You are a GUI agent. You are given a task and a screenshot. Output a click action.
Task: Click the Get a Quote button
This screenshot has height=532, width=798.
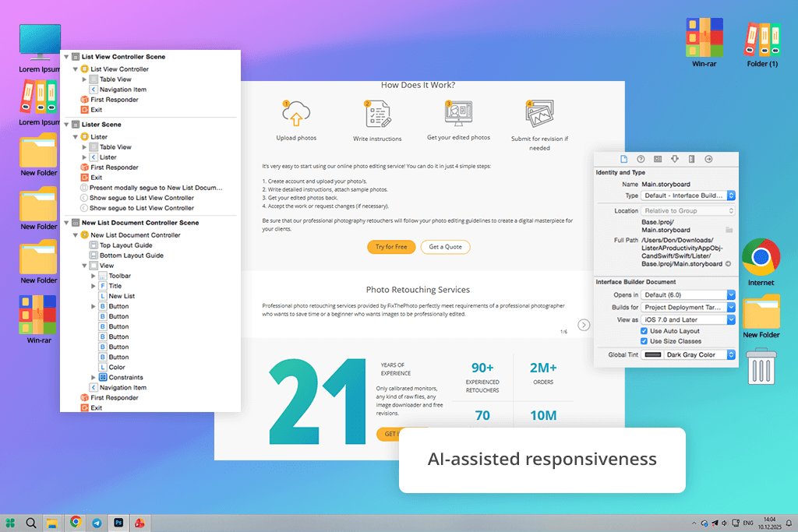coord(445,247)
